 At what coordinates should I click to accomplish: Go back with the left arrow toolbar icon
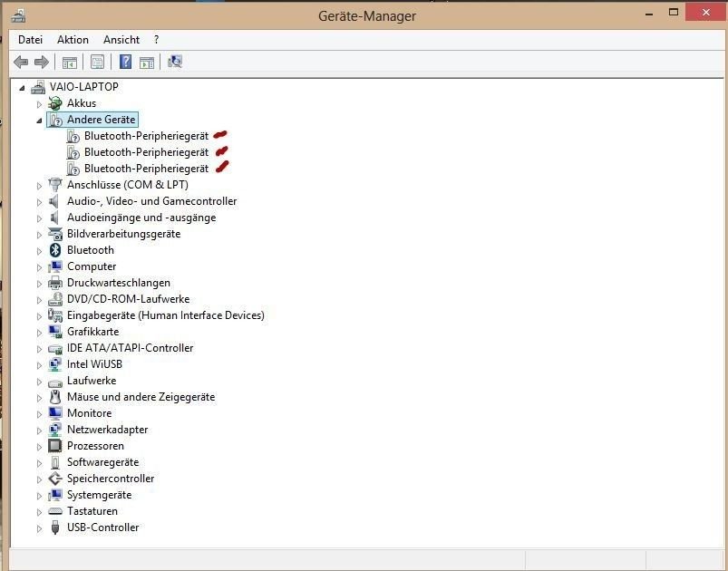tap(21, 62)
